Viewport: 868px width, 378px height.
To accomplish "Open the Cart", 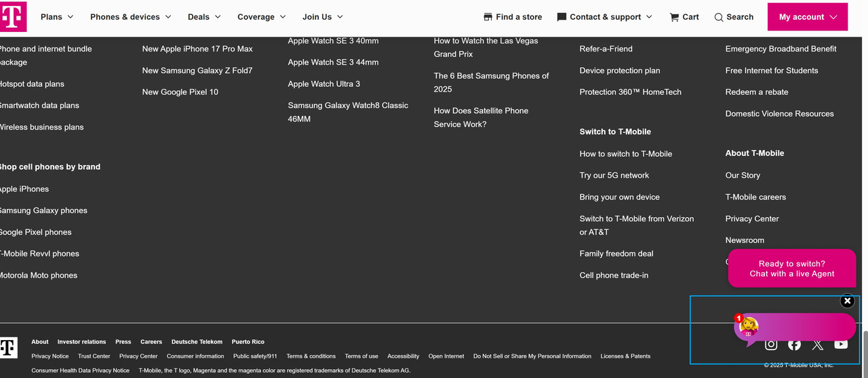I will pos(684,17).
